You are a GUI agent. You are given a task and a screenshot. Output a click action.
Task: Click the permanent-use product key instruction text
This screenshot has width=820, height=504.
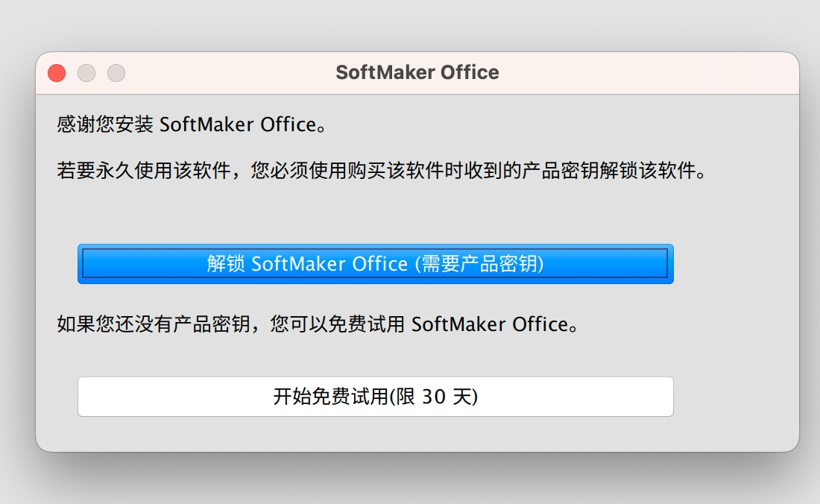381,172
